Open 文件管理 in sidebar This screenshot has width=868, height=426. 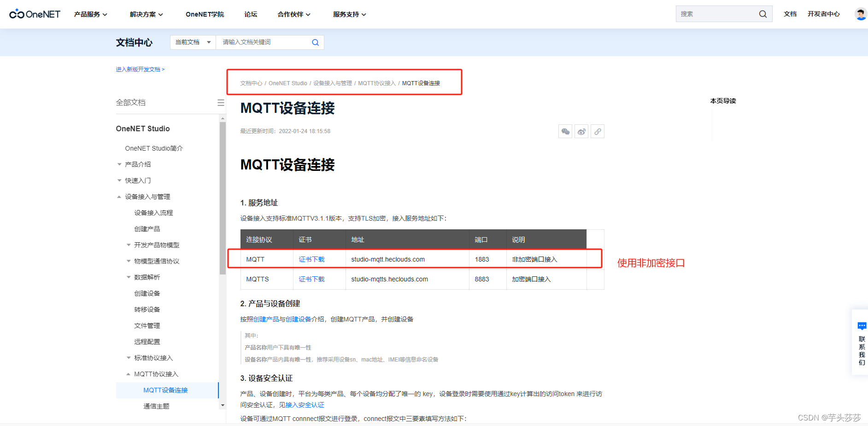click(147, 326)
